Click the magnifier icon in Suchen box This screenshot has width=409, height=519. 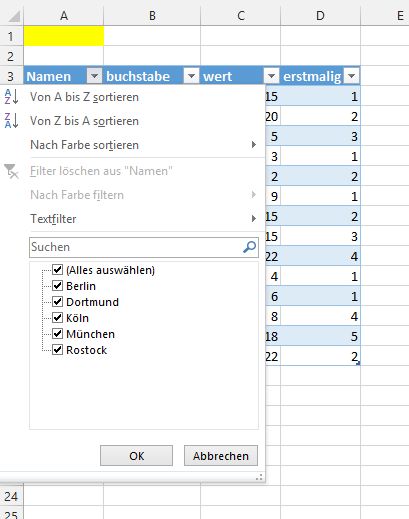click(249, 247)
